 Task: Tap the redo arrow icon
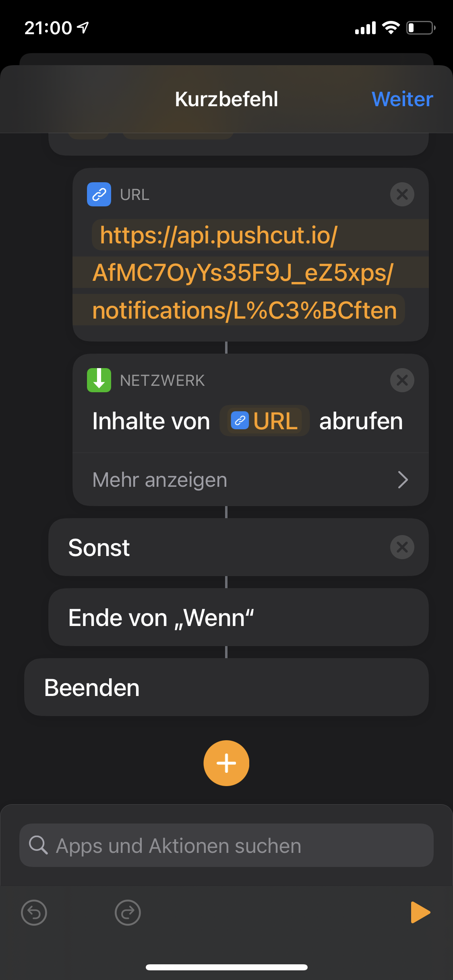tap(128, 912)
